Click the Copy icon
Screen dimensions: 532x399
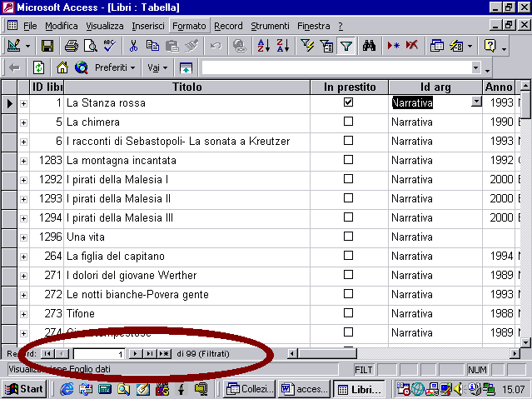click(x=152, y=46)
